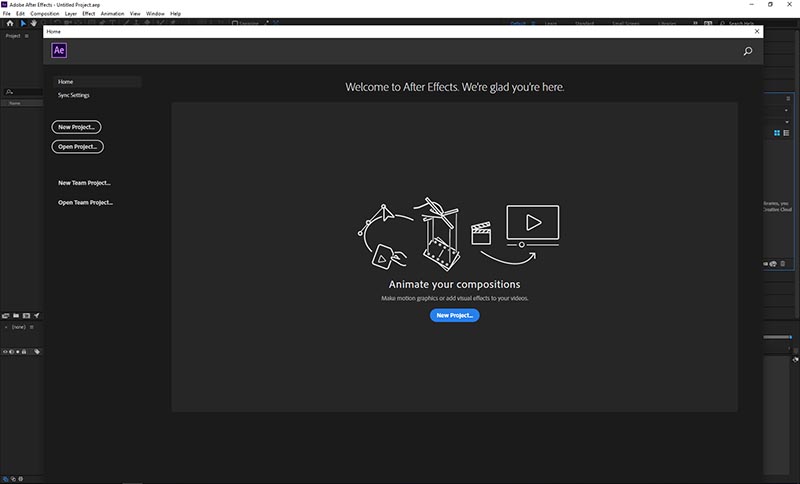Click the Default workspace tab

coord(518,23)
